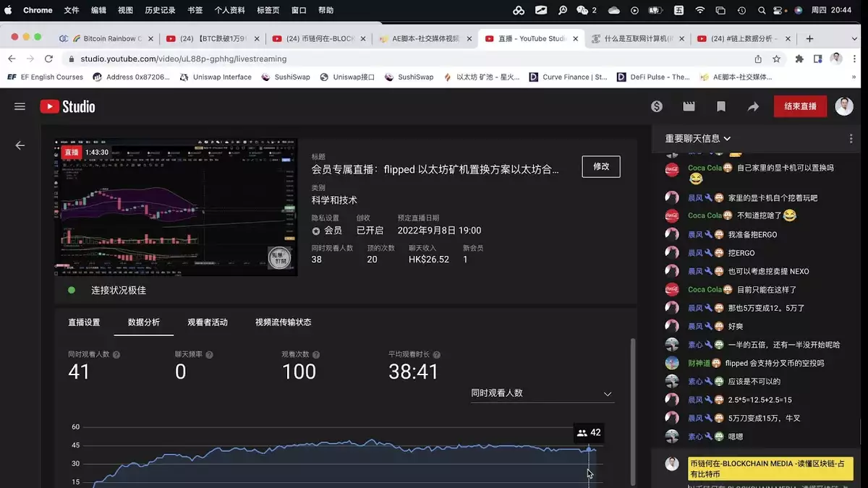The height and width of the screenshot is (488, 868).
Task: Click help icon next to 观看次数
Action: (x=316, y=355)
